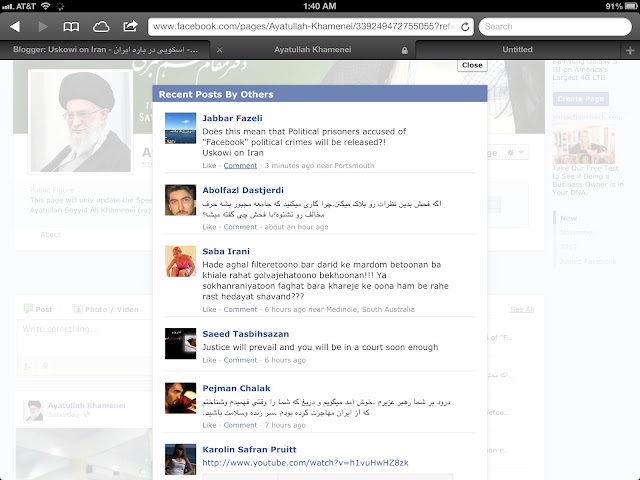This screenshot has width=640, height=480.
Task: Open Saba Irani's profile name link
Action: pos(226,251)
